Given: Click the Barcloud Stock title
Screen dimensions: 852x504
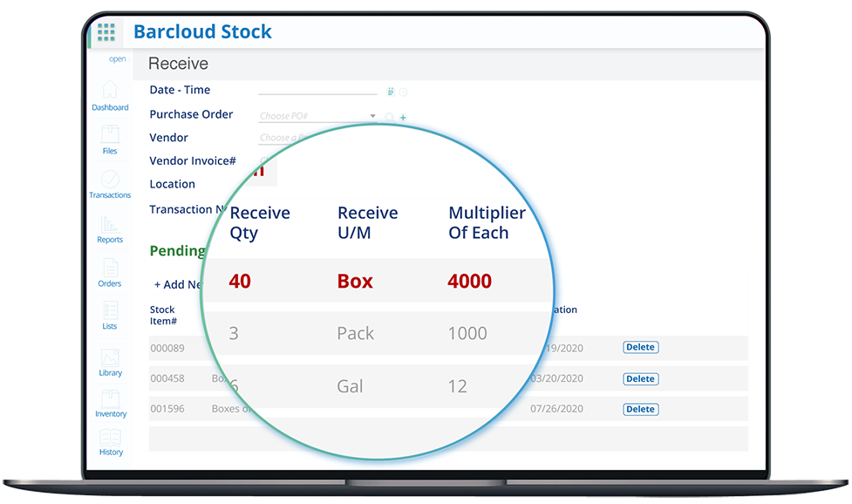Looking at the screenshot, I should click(202, 31).
